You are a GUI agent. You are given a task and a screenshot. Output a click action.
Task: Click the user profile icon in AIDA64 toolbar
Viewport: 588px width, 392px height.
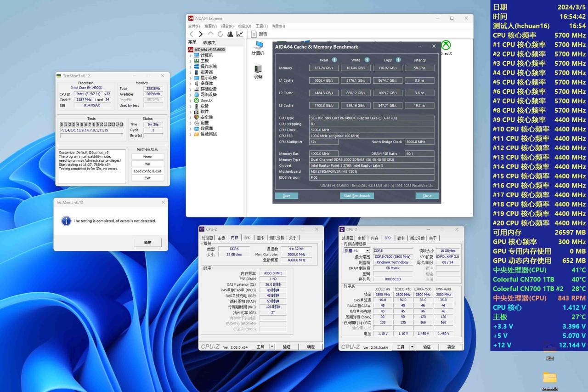point(230,34)
